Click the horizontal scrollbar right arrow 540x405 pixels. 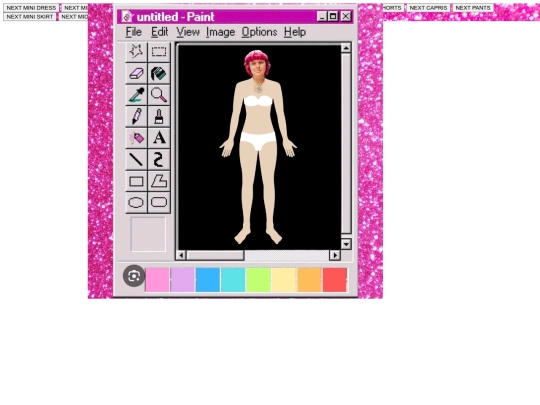335,255
